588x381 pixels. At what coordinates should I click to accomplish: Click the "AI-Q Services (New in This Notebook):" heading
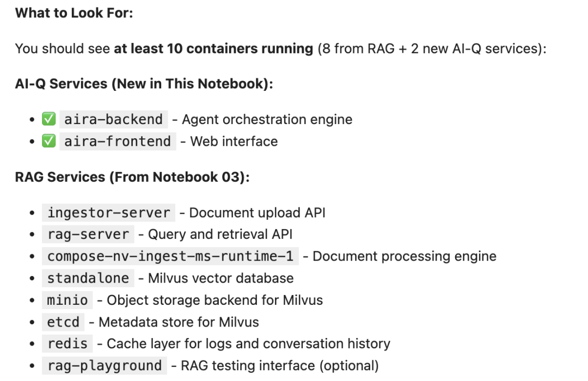coord(144,84)
